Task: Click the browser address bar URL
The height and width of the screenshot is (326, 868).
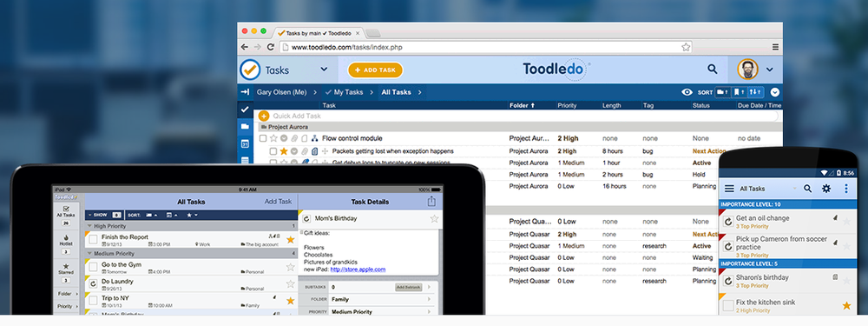Action: tap(346, 47)
